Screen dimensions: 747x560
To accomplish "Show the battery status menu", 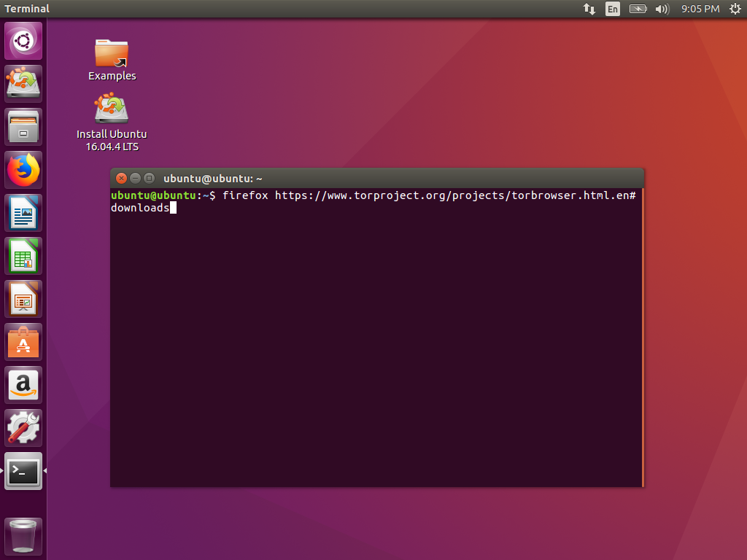I will click(637, 9).
